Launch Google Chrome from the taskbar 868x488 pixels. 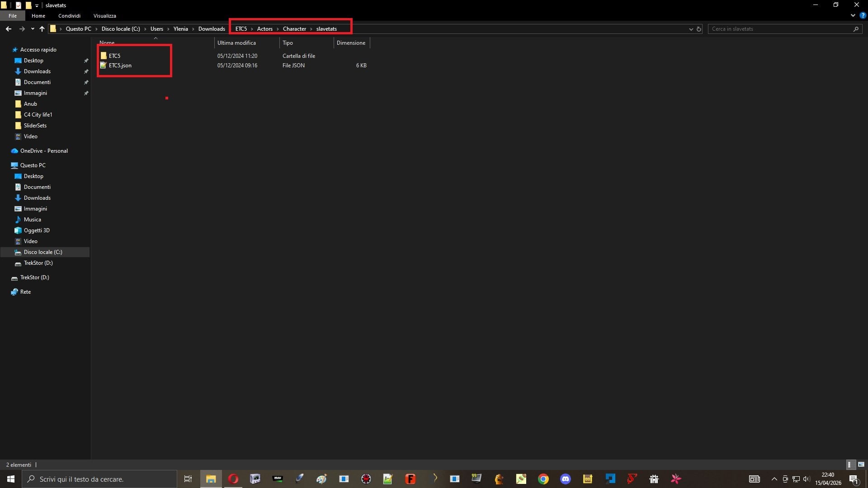pos(543,479)
